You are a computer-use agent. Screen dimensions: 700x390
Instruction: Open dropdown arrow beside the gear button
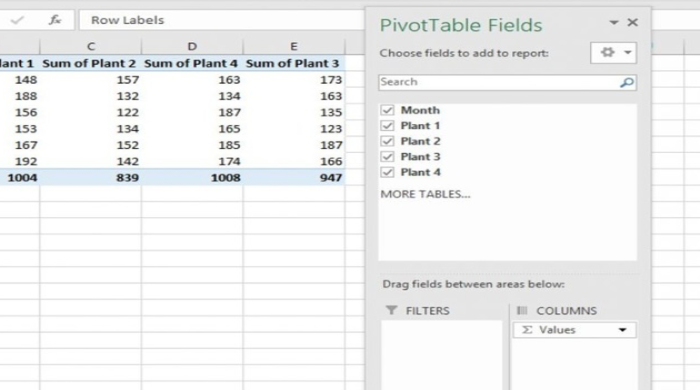628,53
